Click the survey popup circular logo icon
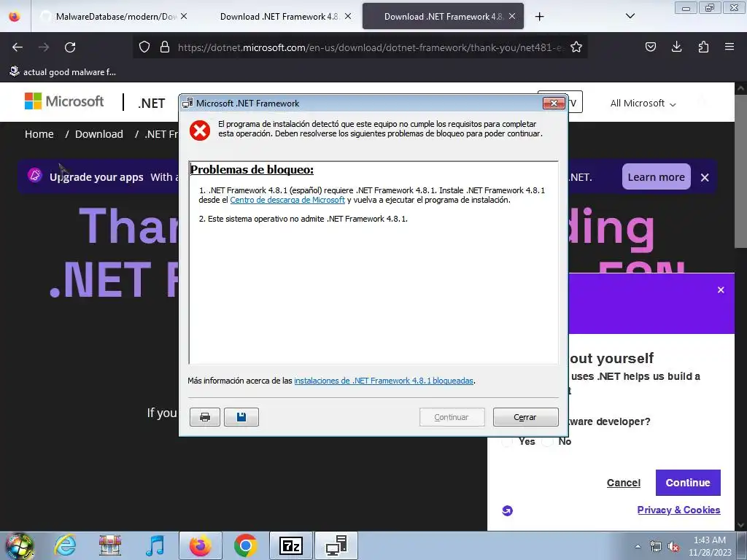The width and height of the screenshot is (747, 560). tap(508, 510)
